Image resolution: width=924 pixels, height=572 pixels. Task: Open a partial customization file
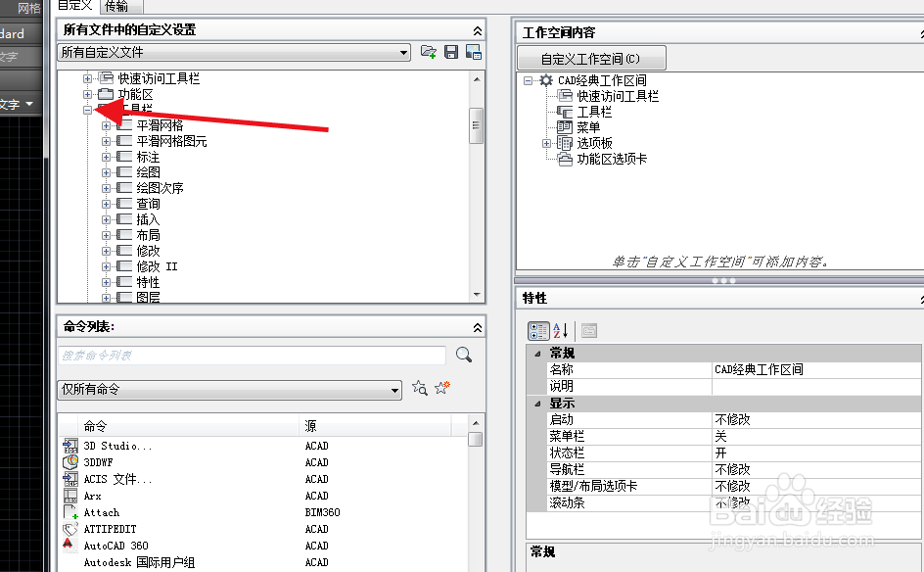pos(428,52)
